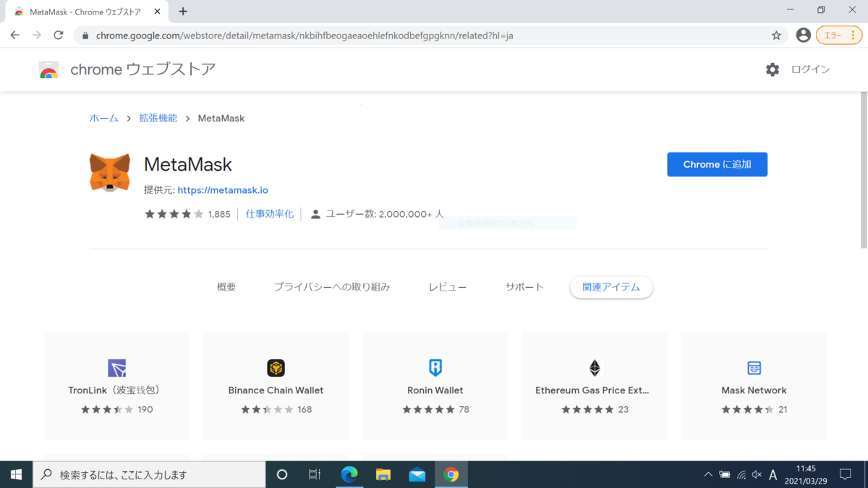
Task: Open the notification center icon
Action: point(845,474)
